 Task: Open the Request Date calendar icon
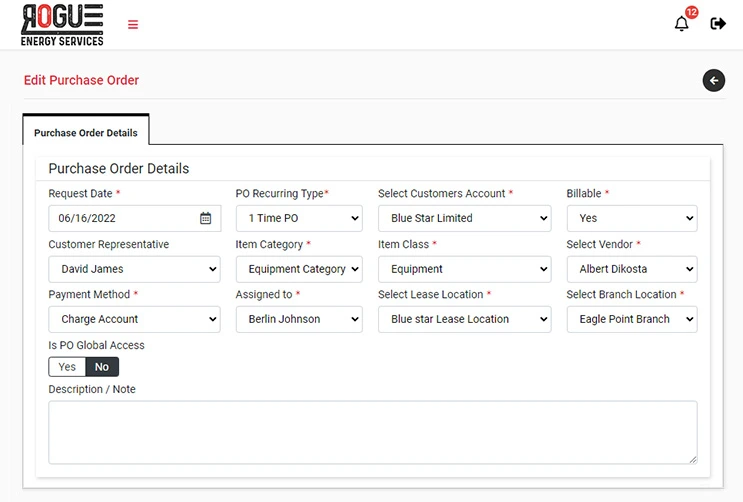(x=205, y=218)
